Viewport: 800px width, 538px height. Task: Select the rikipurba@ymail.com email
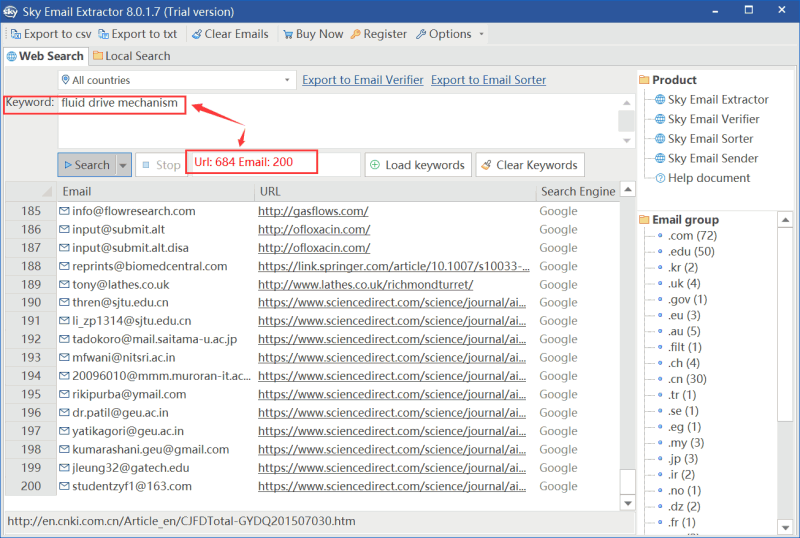click(x=129, y=394)
